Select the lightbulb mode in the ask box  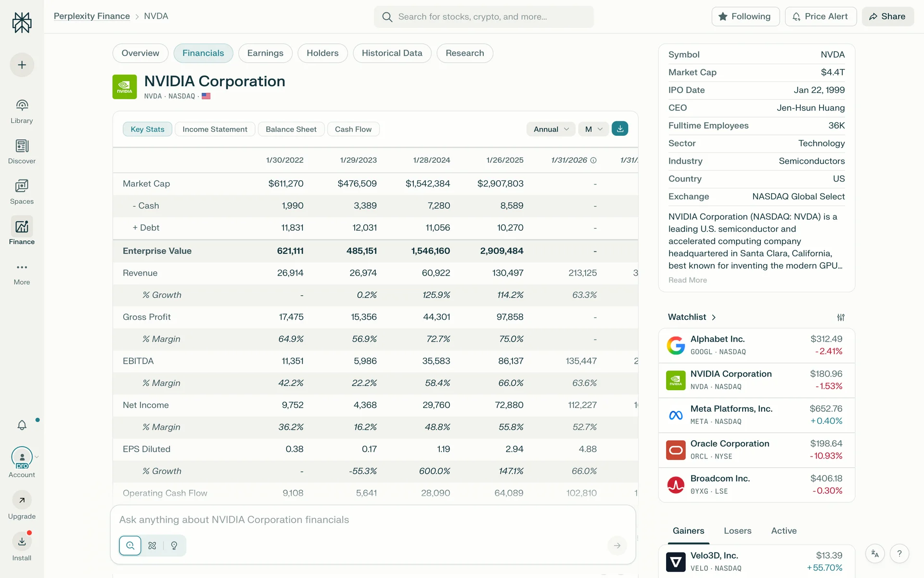click(174, 546)
